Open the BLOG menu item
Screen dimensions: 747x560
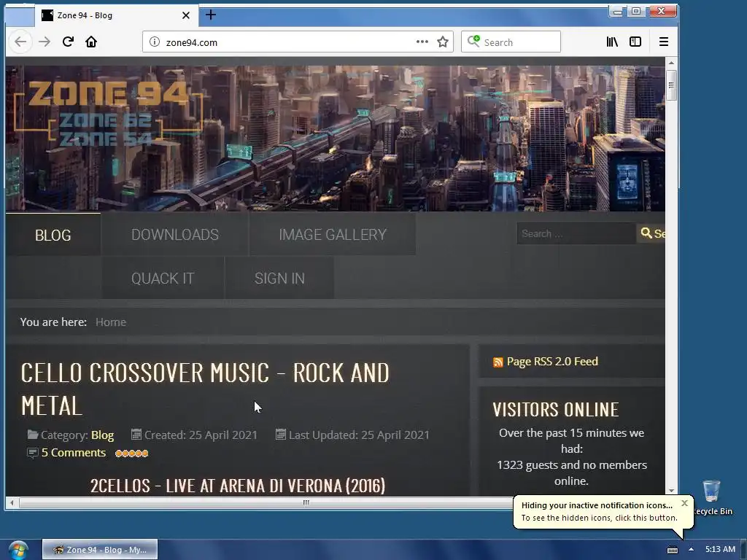tap(53, 235)
